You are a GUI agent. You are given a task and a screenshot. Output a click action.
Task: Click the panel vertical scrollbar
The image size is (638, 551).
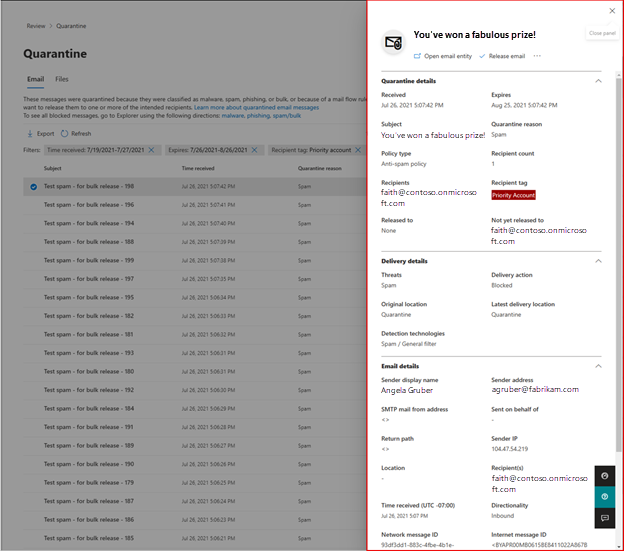pos(618,265)
